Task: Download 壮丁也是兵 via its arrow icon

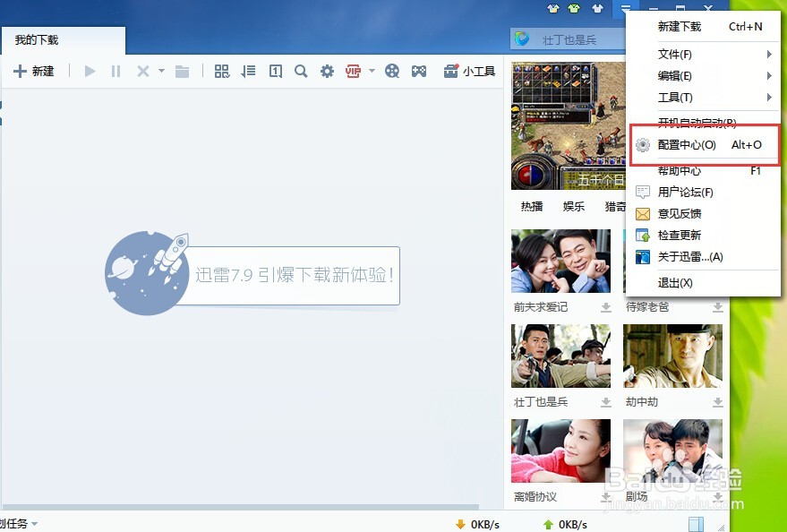Action: pyautogui.click(x=606, y=402)
